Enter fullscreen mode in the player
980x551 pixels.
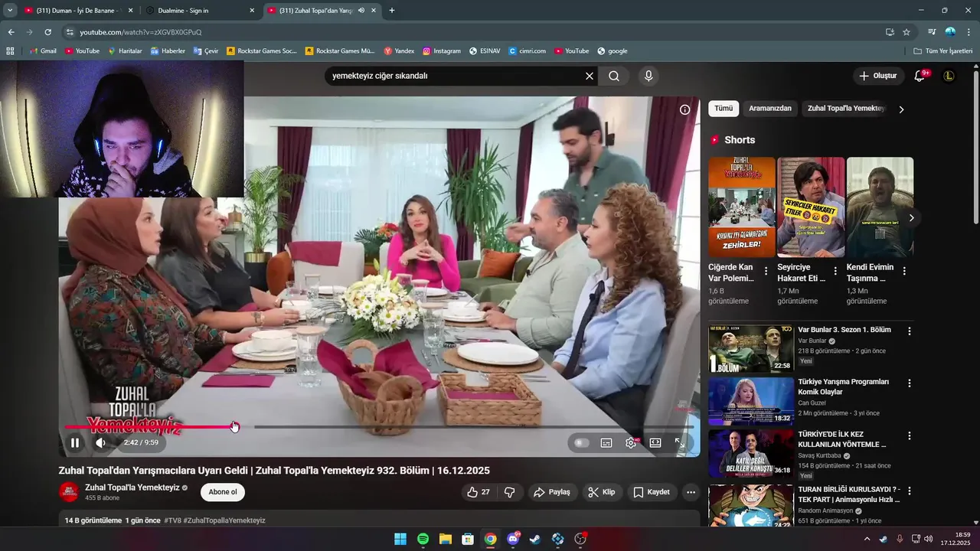[x=680, y=442]
